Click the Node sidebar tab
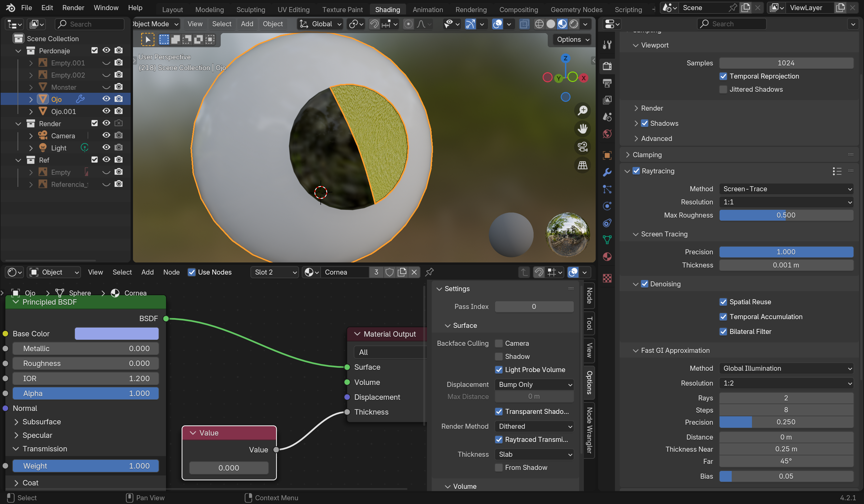The width and height of the screenshot is (864, 504). tap(589, 296)
